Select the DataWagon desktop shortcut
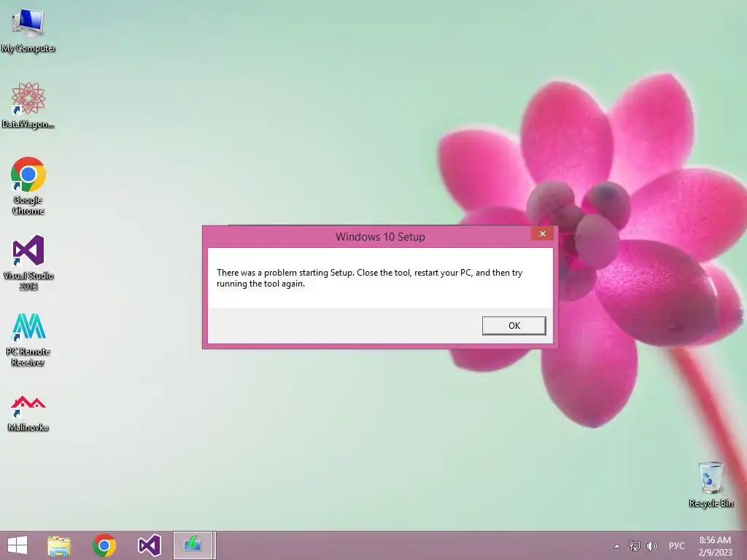747x560 pixels. point(28,105)
